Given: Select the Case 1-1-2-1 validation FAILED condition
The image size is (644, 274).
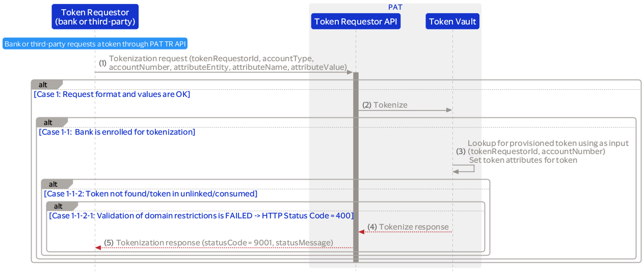Looking at the screenshot, I should click(201, 216).
